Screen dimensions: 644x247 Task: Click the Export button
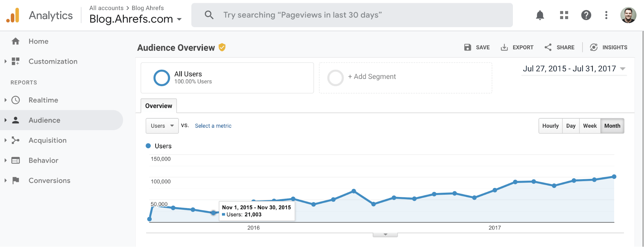[517, 47]
